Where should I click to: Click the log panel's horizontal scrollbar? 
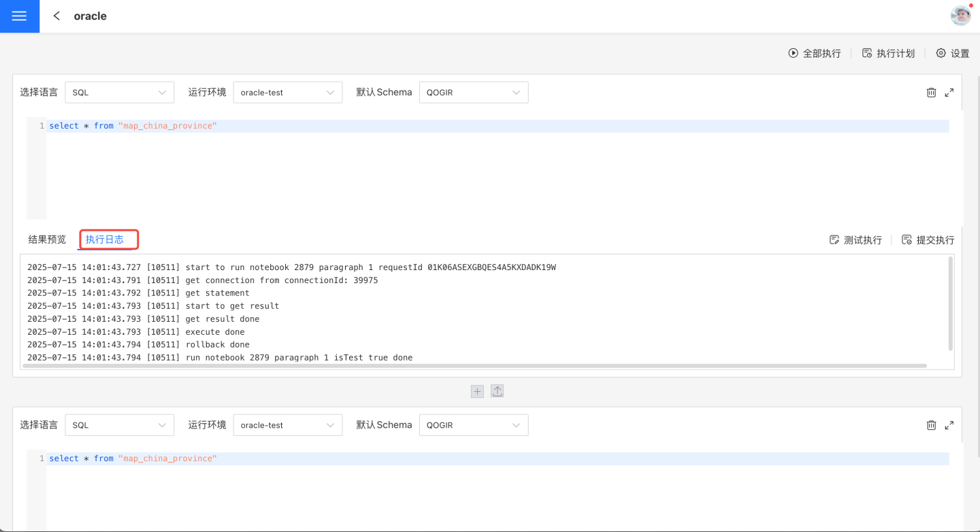[474, 366]
